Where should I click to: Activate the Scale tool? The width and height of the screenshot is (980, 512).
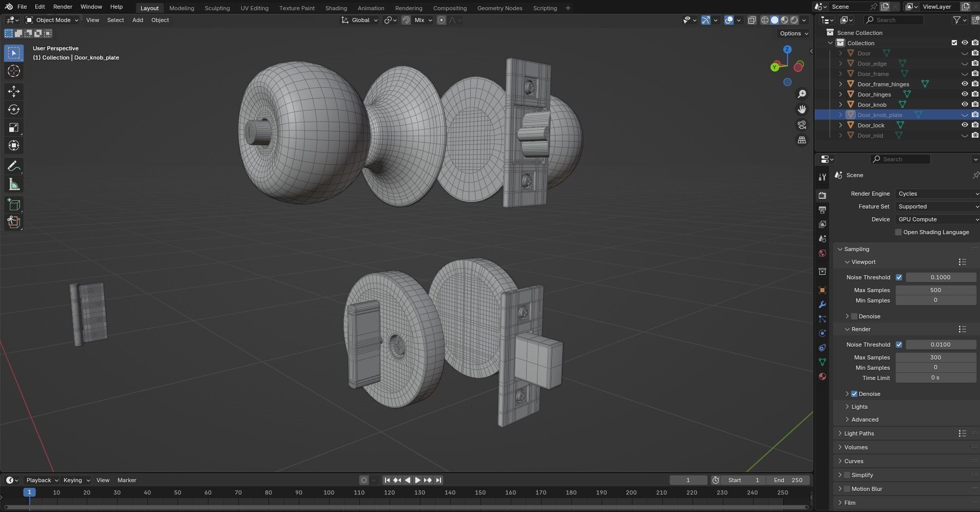(14, 127)
